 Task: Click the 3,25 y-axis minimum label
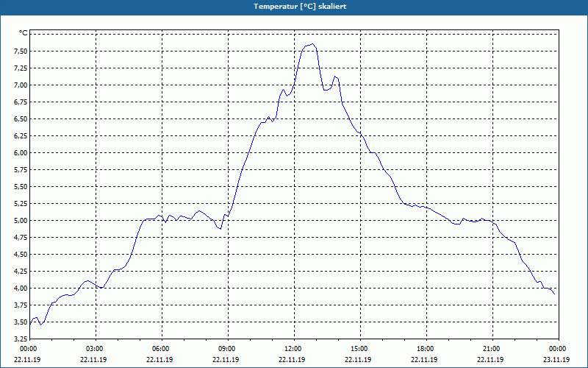pos(21,339)
